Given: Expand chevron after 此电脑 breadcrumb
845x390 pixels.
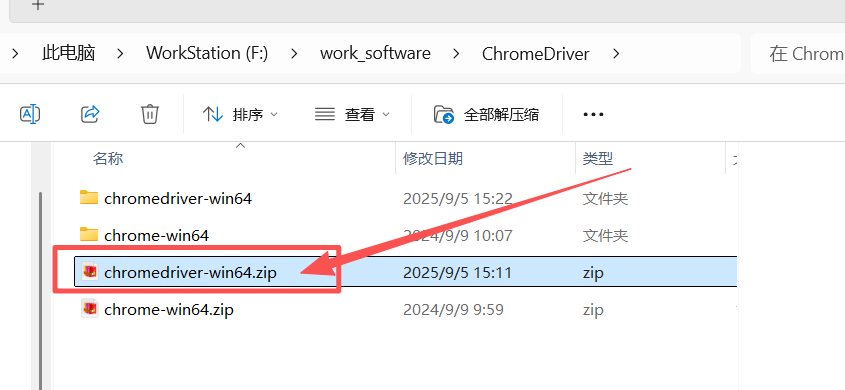Looking at the screenshot, I should [120, 53].
